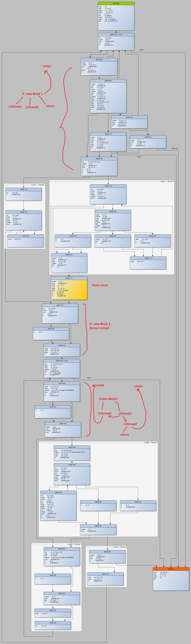The height and width of the screenshot is (644, 191).
Task: Select block 8000F1B4
Action: pyautogui.click(x=113, y=241)
